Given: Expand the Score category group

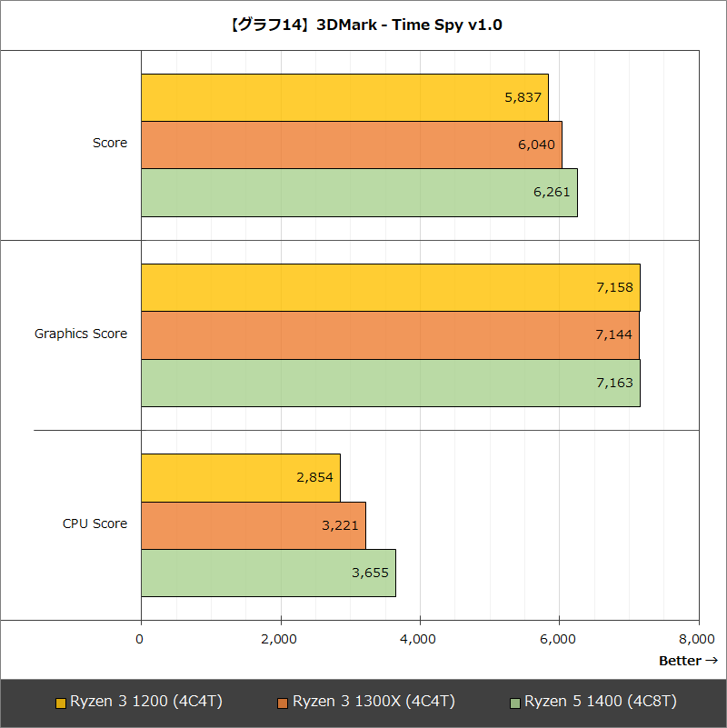Looking at the screenshot, I should click(x=109, y=143).
